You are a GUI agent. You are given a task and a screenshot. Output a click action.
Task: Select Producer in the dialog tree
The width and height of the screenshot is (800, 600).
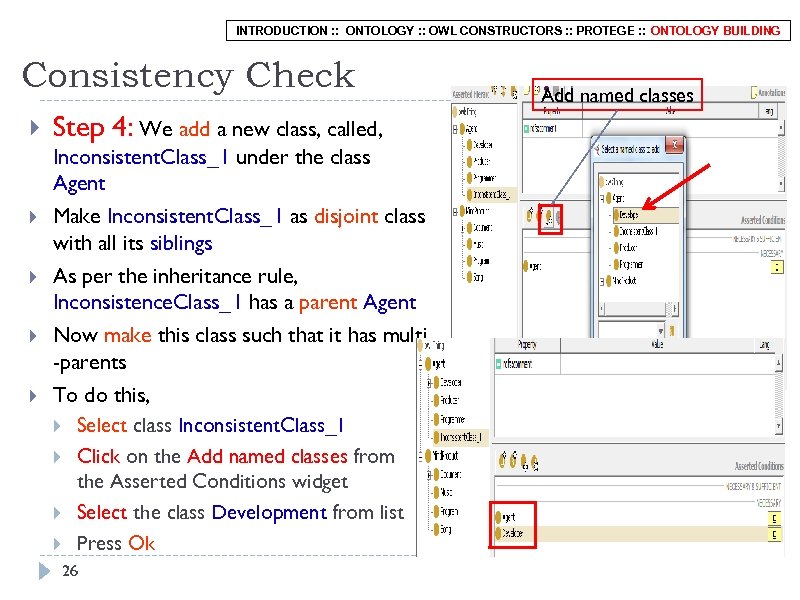tap(626, 247)
